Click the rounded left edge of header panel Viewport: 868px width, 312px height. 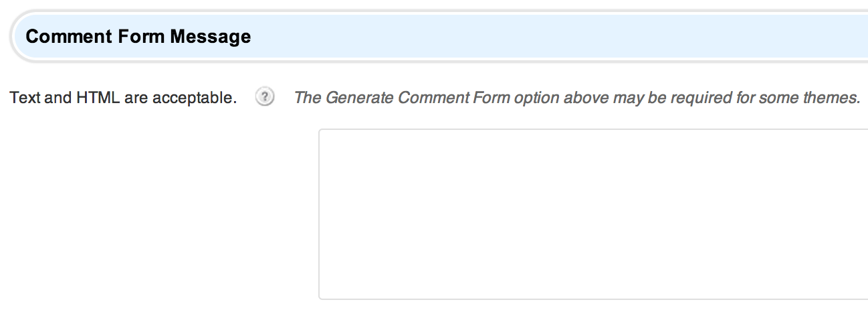coord(13,36)
